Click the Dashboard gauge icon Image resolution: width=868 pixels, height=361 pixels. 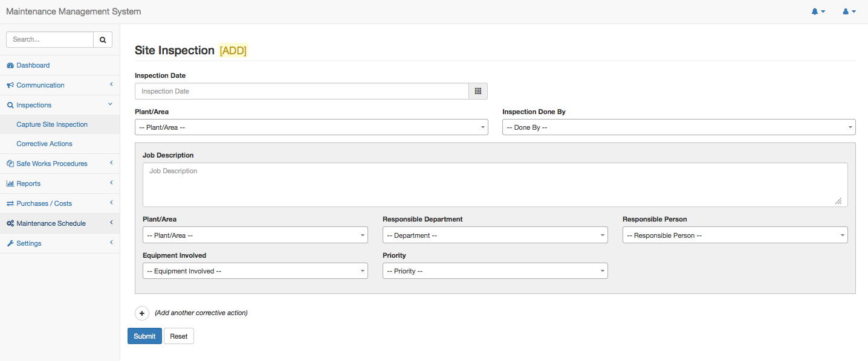click(10, 65)
